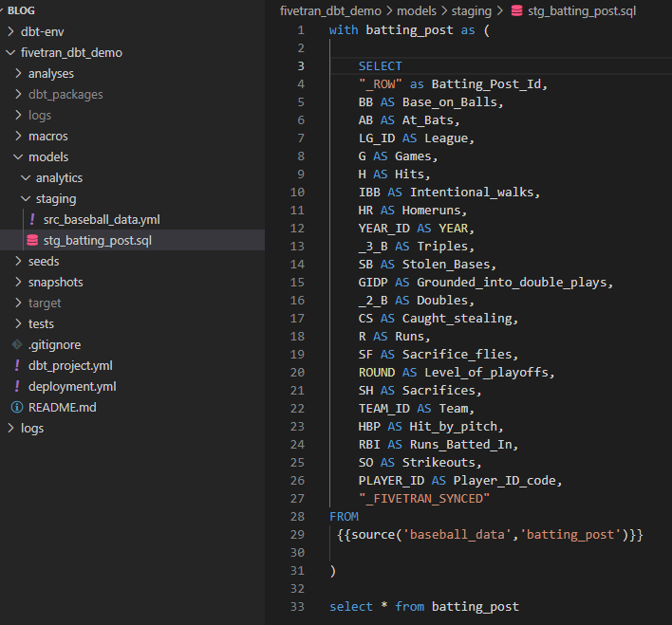Click YEAR_ID column on line 12
The width and height of the screenshot is (672, 625).
(x=384, y=228)
